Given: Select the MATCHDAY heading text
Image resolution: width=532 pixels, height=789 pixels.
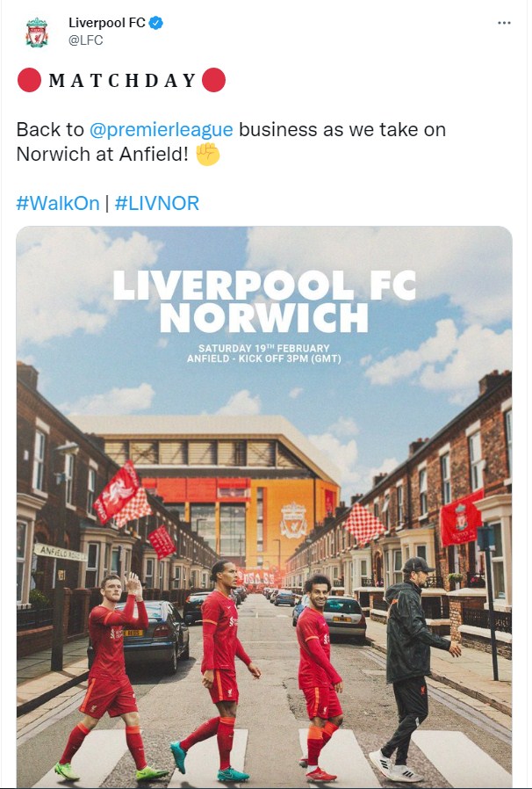Looking at the screenshot, I should [122, 82].
